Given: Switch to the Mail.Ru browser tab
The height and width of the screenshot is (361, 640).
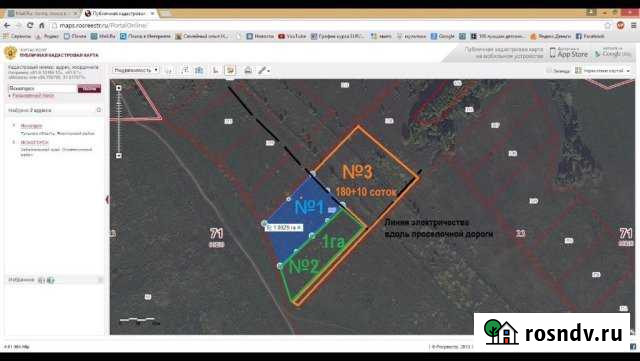Looking at the screenshot, I should point(41,13).
